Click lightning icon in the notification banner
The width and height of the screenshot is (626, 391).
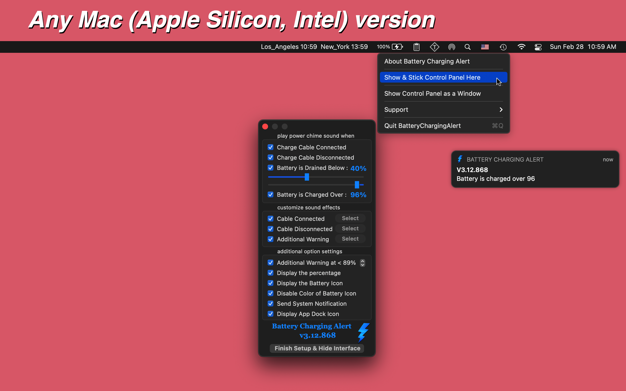tap(460, 159)
